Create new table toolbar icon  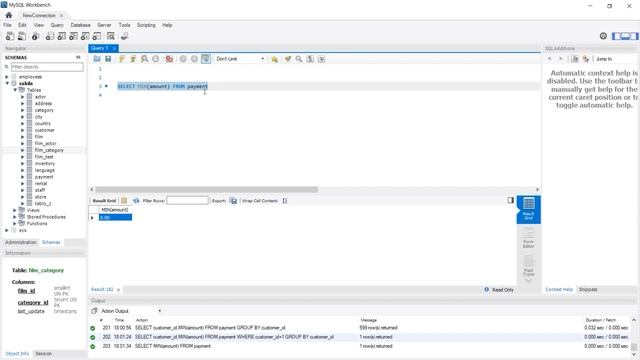(x=62, y=36)
